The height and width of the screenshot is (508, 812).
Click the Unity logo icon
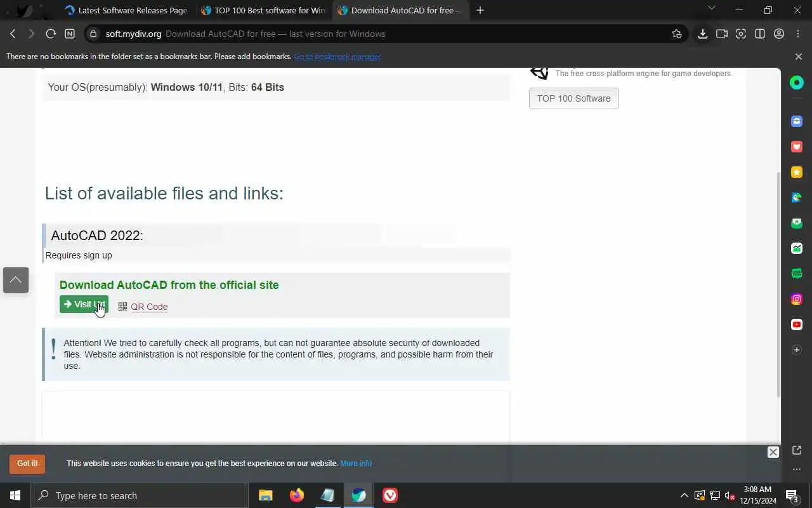(x=539, y=72)
